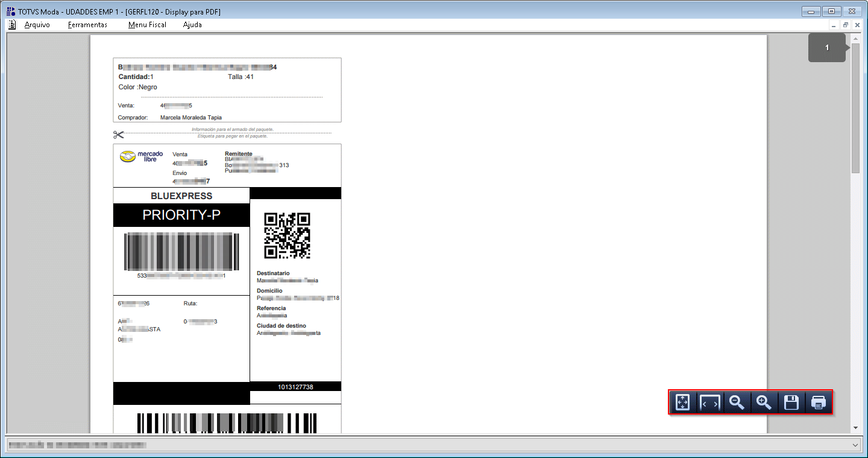868x458 pixels.
Task: Click the "BLUEXPRESS" carrier heading
Action: pyautogui.click(x=181, y=196)
